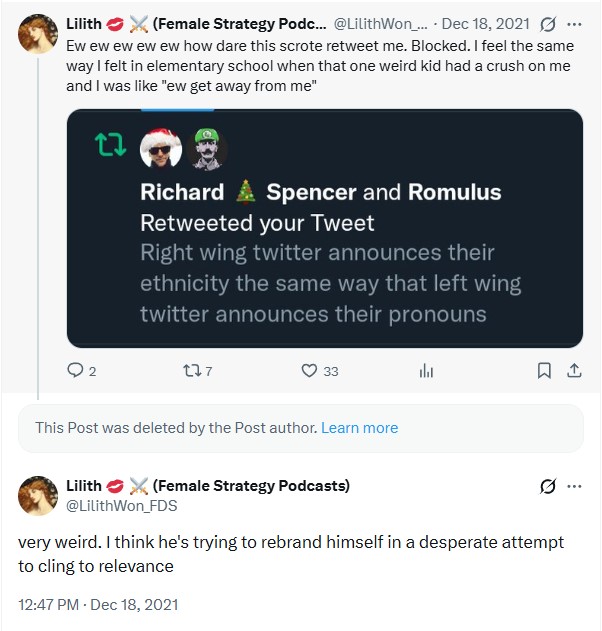Open the more options menu on the reply post
Viewport: 602px width, 631px height.
pyautogui.click(x=574, y=486)
